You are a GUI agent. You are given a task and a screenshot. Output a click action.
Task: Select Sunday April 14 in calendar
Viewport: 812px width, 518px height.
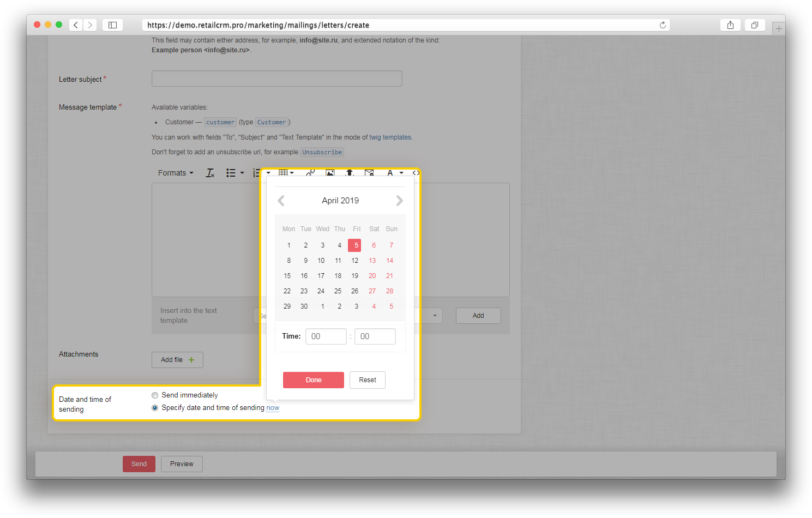(390, 261)
